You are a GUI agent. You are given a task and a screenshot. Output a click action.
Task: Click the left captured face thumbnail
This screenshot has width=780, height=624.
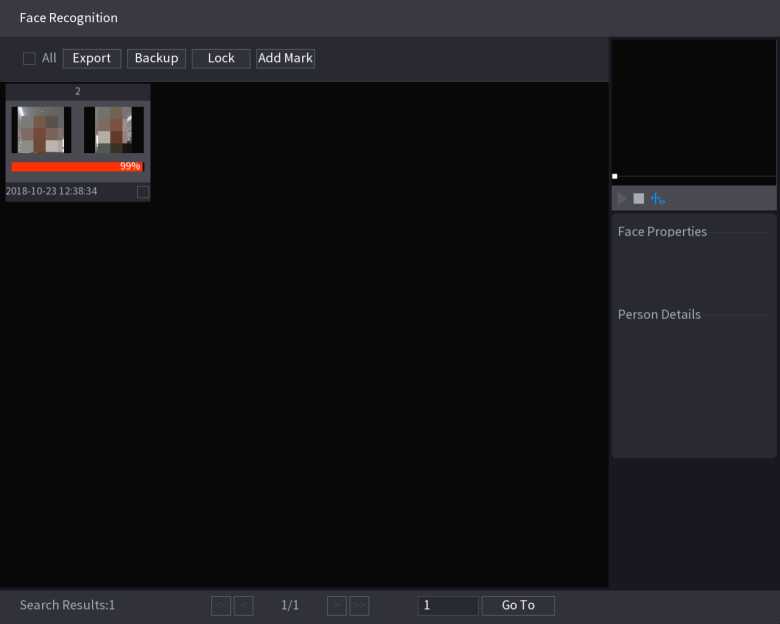[41, 129]
